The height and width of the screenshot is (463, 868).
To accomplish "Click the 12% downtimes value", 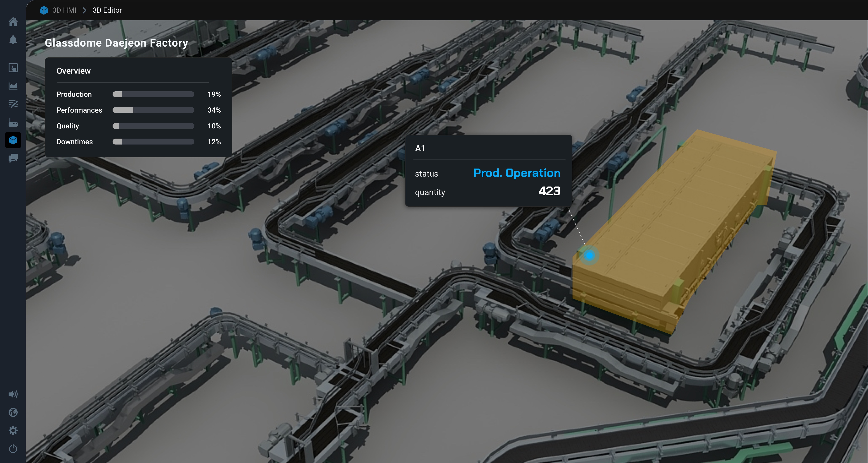I will click(x=214, y=142).
